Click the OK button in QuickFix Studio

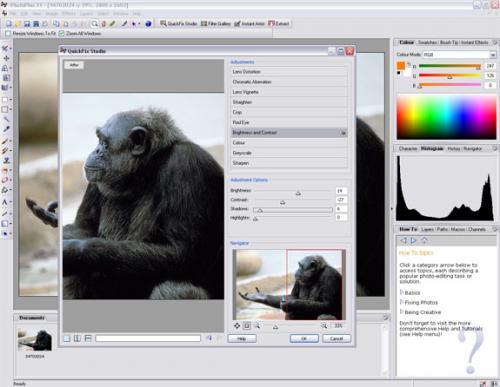tap(304, 338)
